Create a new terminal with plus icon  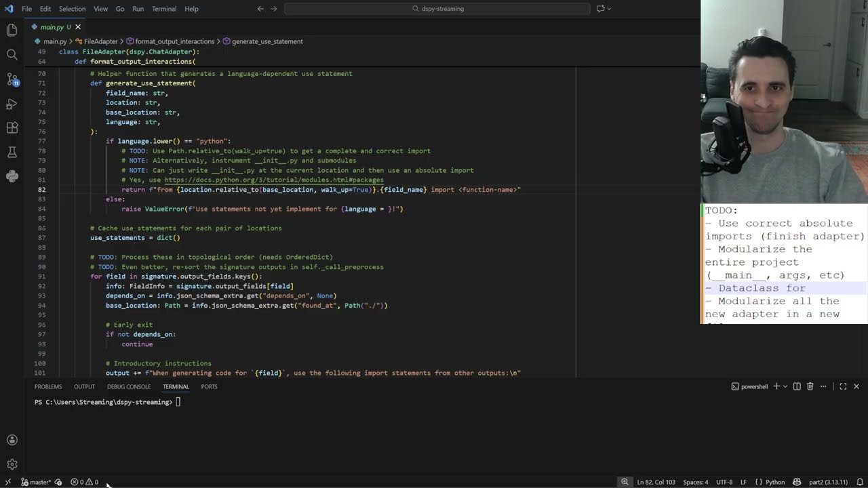click(x=776, y=386)
